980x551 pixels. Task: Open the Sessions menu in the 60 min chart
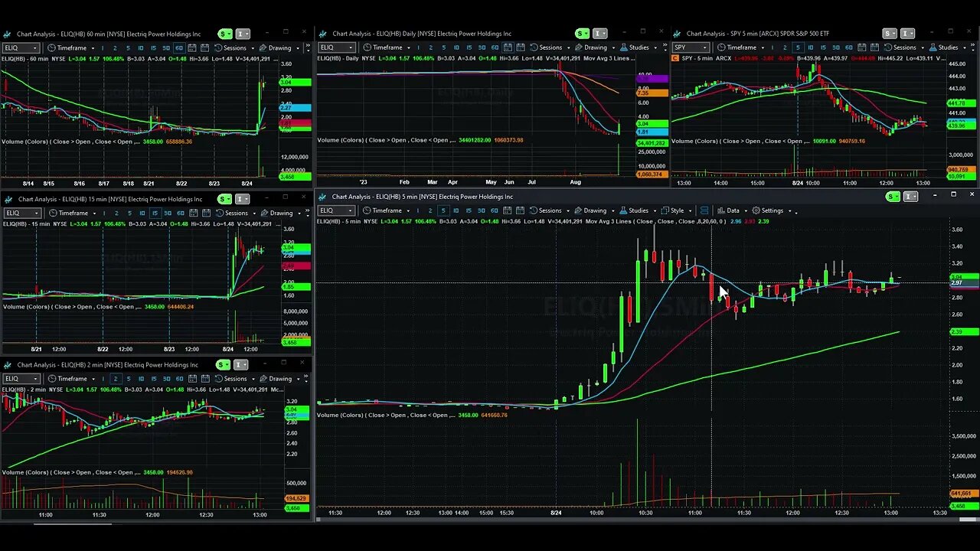coord(234,47)
